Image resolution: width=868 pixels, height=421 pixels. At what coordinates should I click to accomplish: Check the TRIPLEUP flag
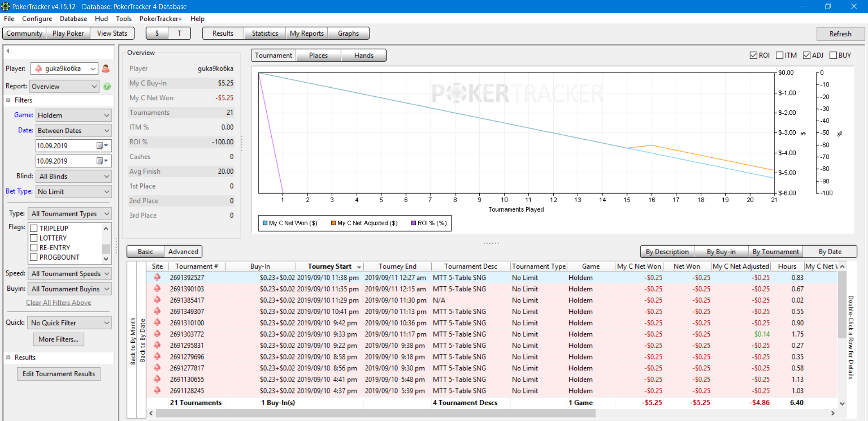33,228
